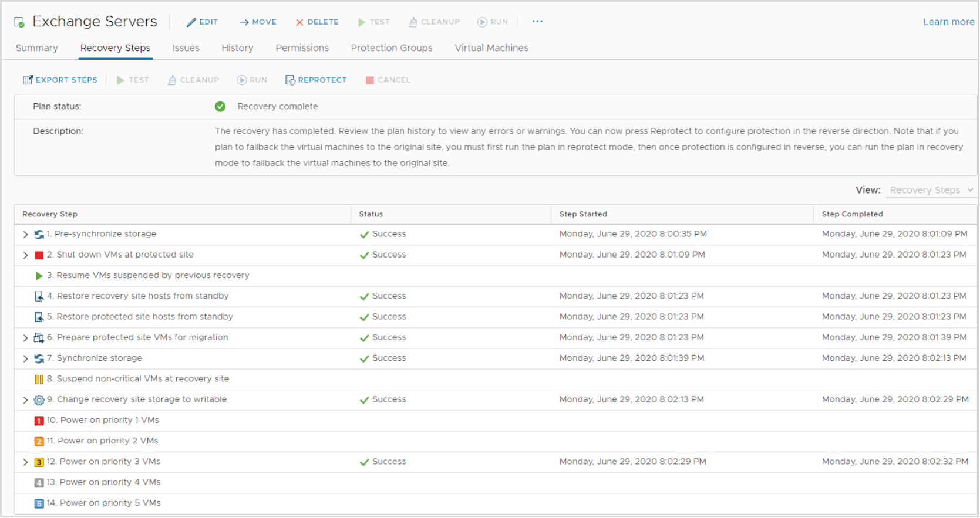Select the Recovery Steps tab
This screenshot has width=980, height=518.
point(116,48)
